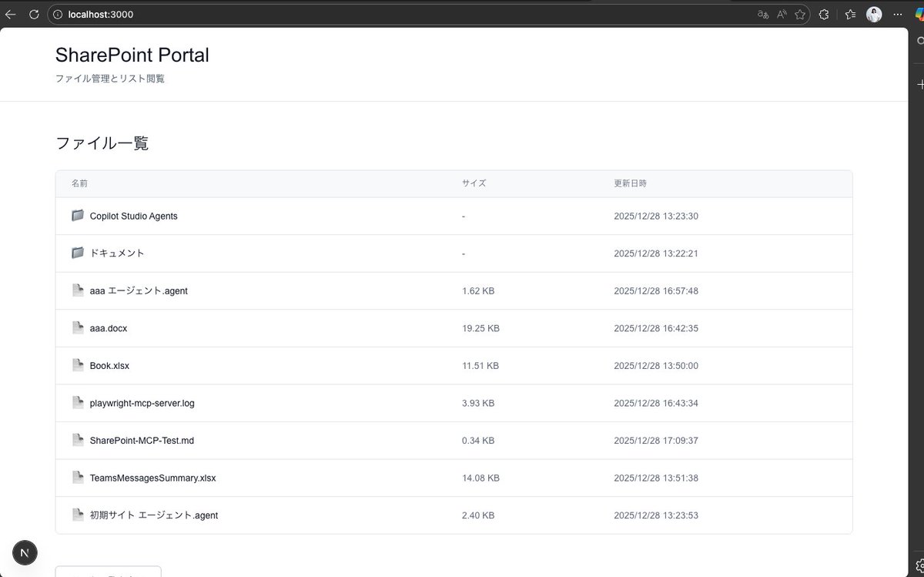Click file icon for 初期サイト エージェント.agent
The image size is (924, 577).
click(78, 515)
